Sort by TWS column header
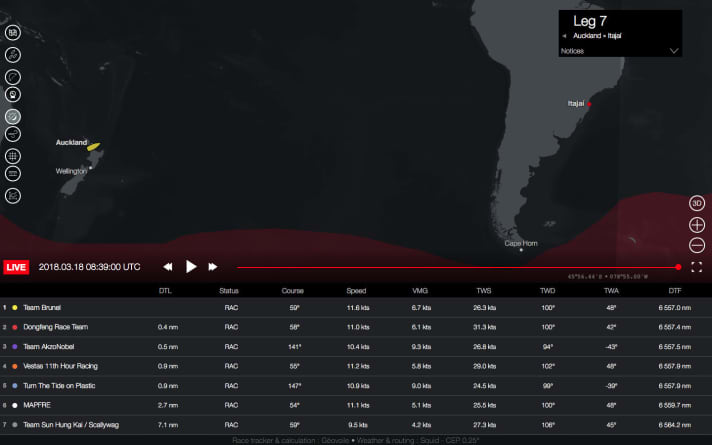The width and height of the screenshot is (712, 445). (x=484, y=291)
